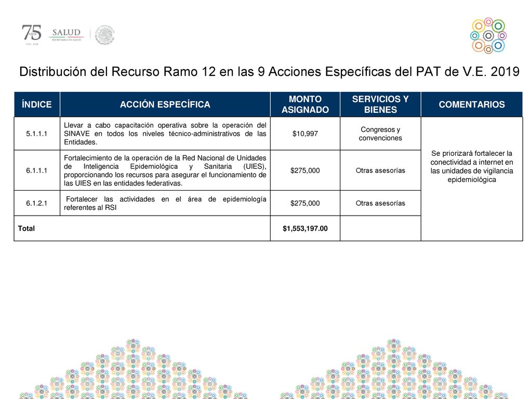Click the SALUD Secretaría de Salud logo
This screenshot has width=532, height=399.
66,35
